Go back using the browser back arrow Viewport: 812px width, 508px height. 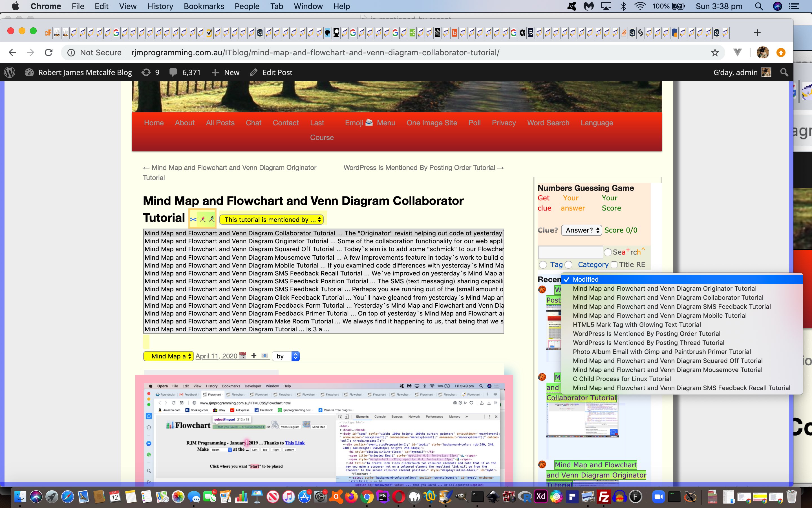(12, 52)
